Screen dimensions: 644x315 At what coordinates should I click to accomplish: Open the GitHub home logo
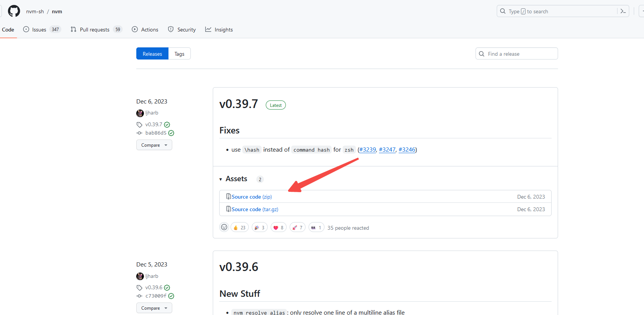14,11
